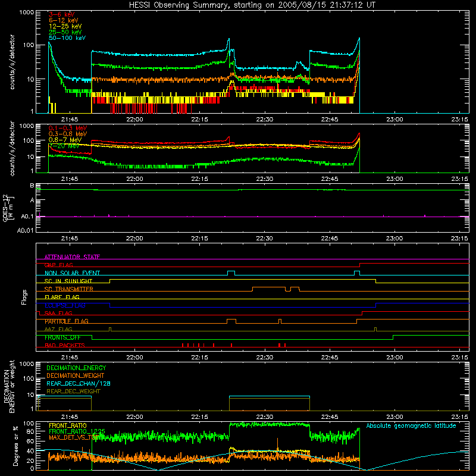Click the green FRONT_RATIO_1225 legend label

(x=77, y=431)
